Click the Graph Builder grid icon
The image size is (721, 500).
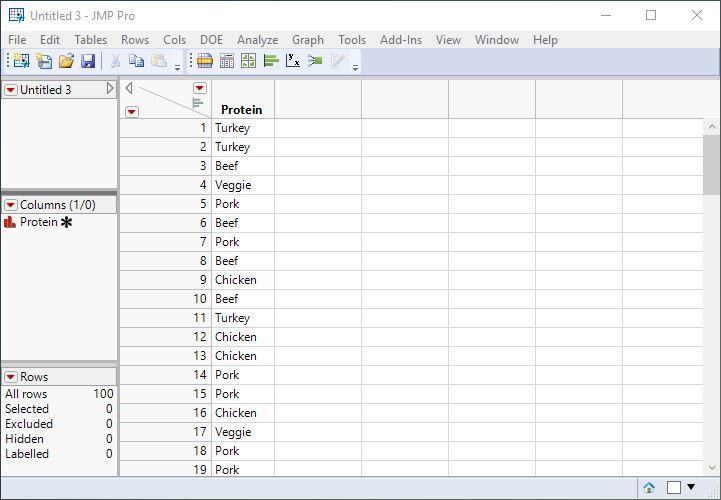[x=248, y=61]
